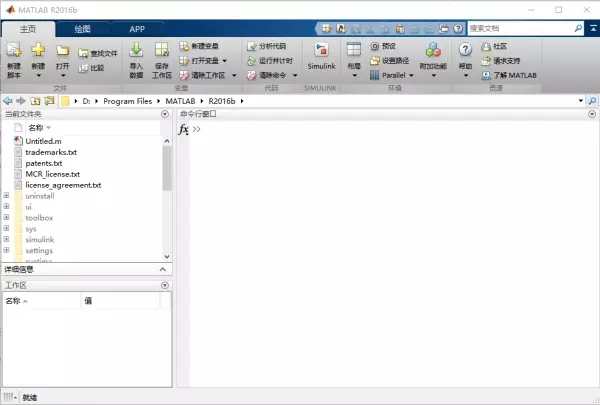
Task: Expand the settings folder
Action: 7,250
